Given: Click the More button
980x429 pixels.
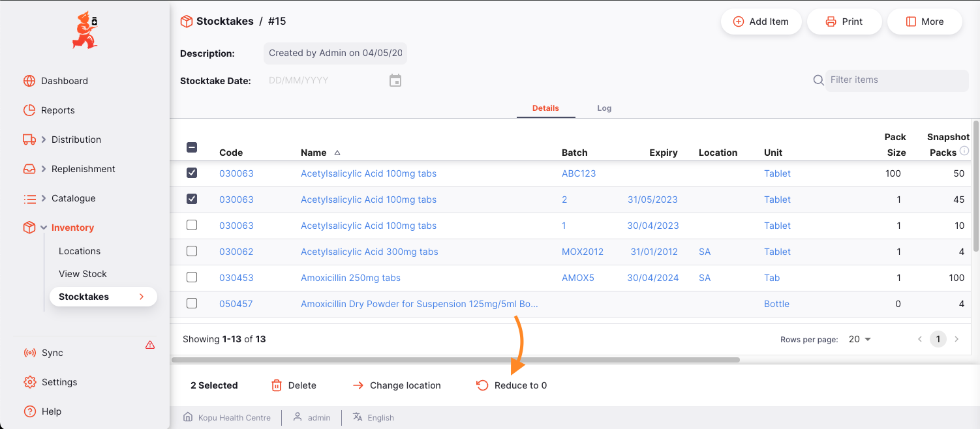Looking at the screenshot, I should (x=925, y=22).
